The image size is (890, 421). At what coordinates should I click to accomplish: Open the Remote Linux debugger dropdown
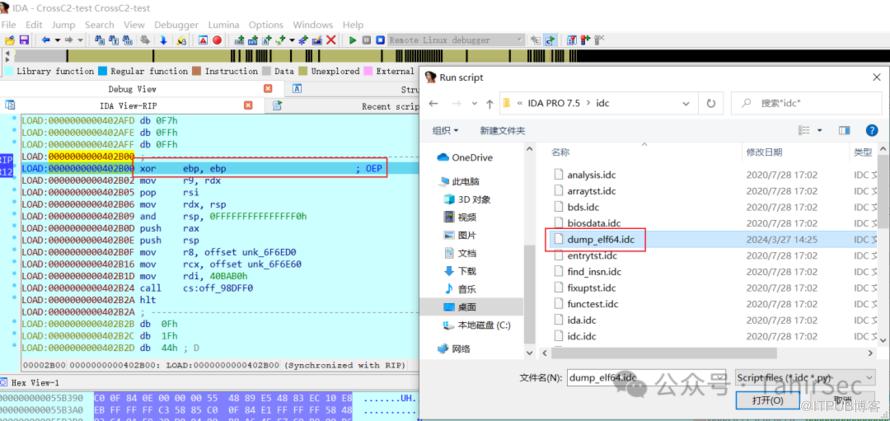point(519,40)
